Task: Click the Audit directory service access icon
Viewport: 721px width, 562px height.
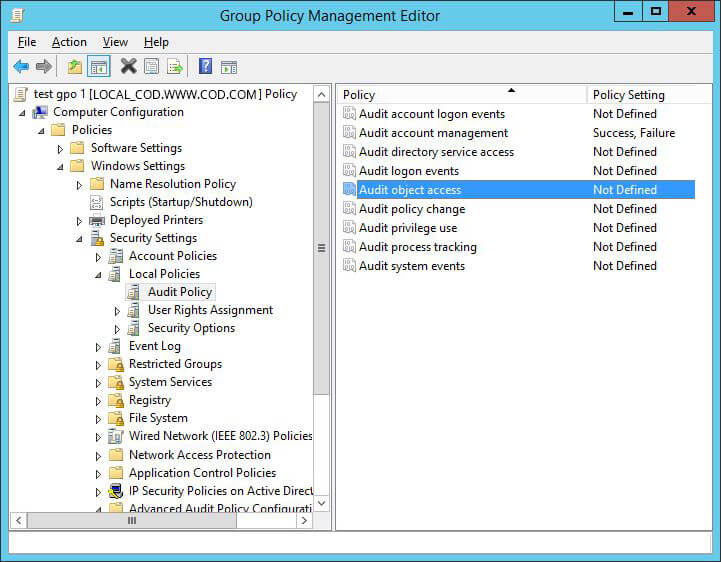Action: [349, 152]
